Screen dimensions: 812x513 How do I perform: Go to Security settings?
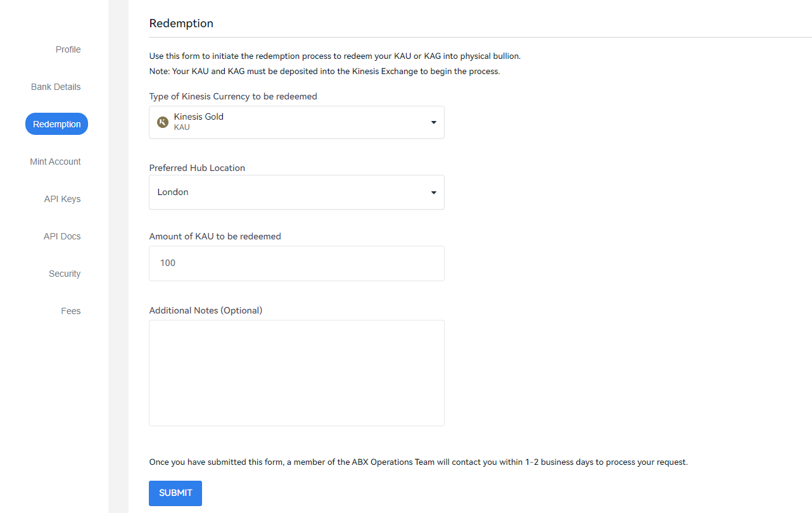(x=65, y=274)
